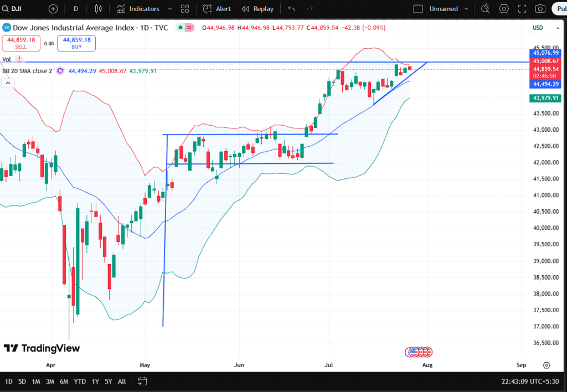Select layout setup square icon
567x392 pixels.
(x=417, y=9)
